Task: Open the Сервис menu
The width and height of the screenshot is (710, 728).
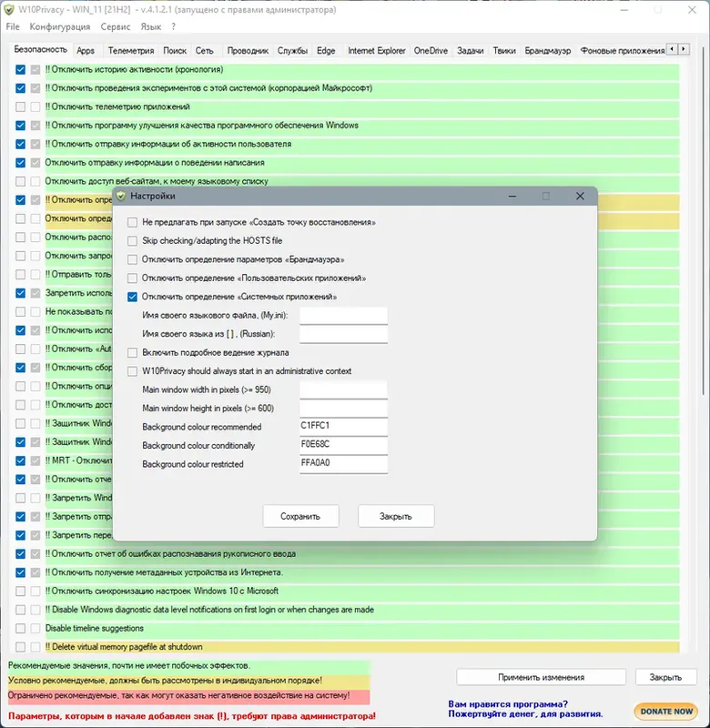Action: click(116, 27)
